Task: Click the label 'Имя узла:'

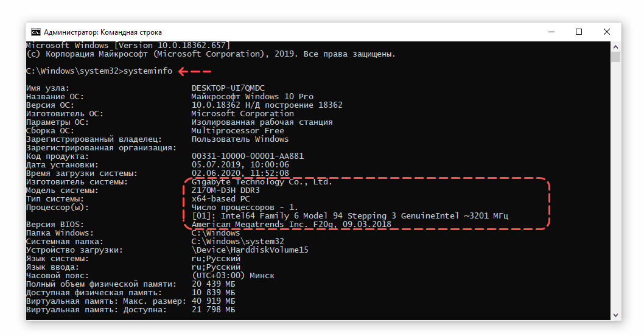Action: pos(48,88)
